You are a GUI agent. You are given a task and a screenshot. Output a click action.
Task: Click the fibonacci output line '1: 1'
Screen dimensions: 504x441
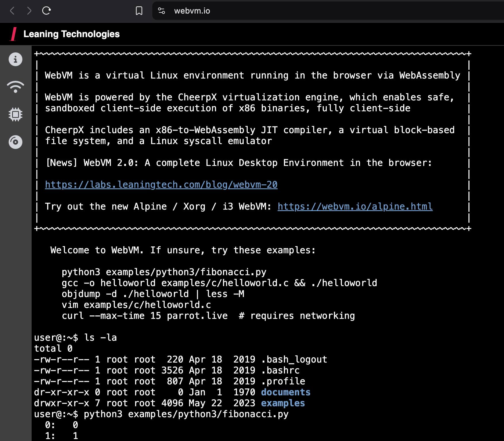(x=61, y=436)
